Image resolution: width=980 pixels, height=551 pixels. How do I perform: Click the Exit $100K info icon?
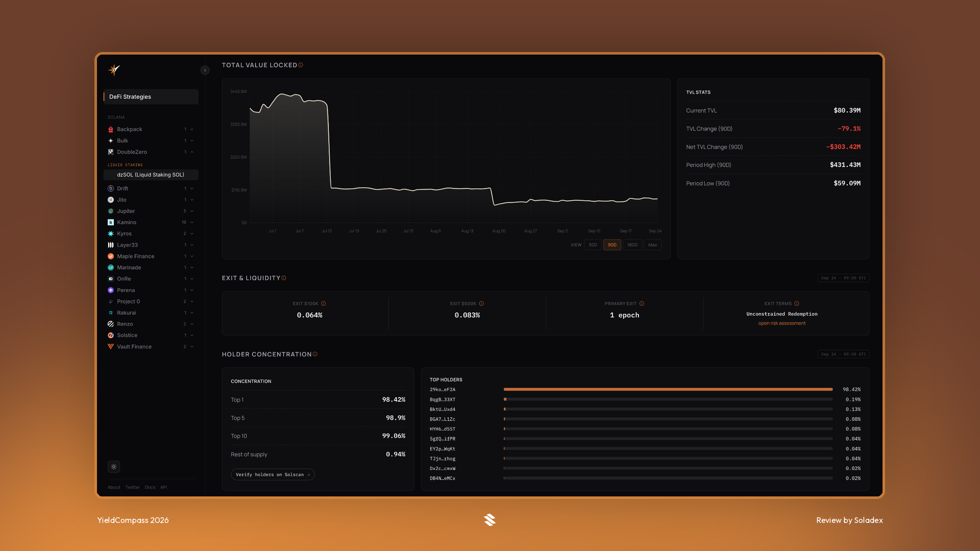[323, 304]
